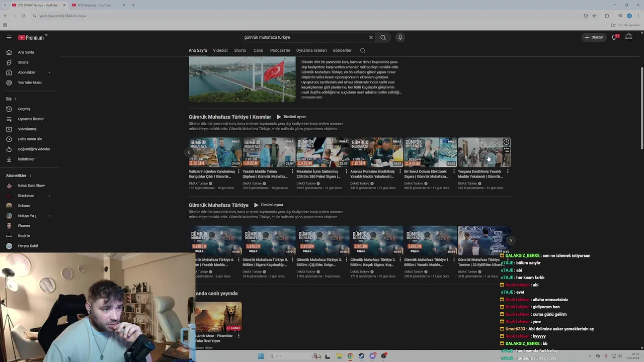The height and width of the screenshot is (362, 644).
Task: Open Beğendiğim videolar list
Action: (x=34, y=149)
